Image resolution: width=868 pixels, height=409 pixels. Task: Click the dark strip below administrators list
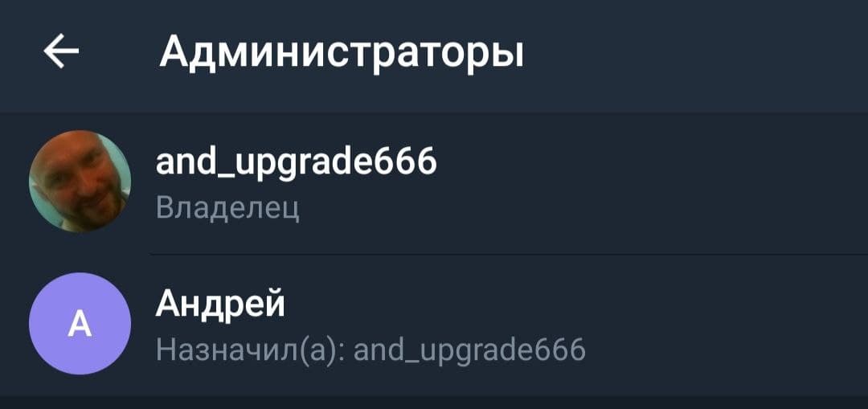[434, 403]
